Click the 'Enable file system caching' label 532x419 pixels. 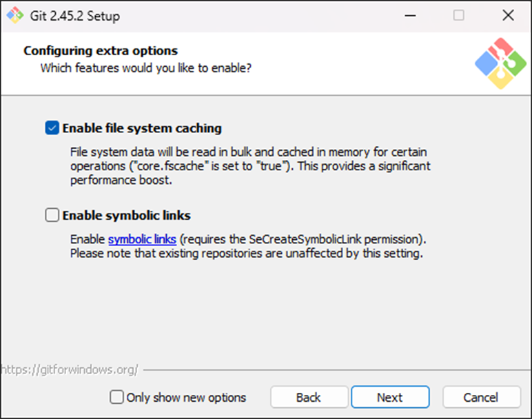[x=142, y=128]
